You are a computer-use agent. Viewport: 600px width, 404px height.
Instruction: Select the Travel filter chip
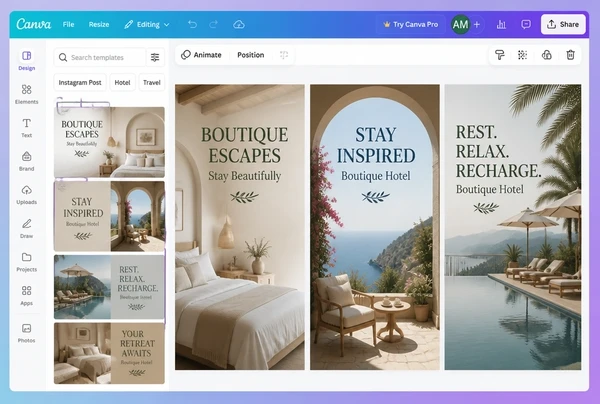pyautogui.click(x=152, y=83)
